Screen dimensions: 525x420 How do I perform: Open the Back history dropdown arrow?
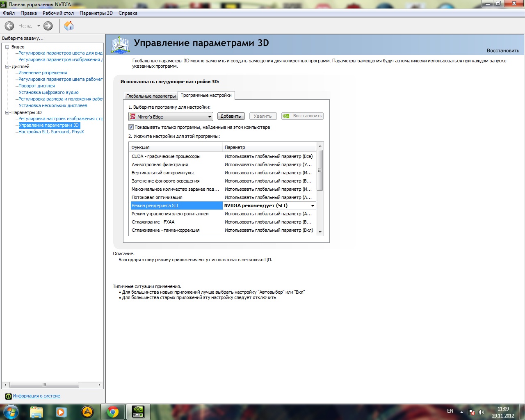coord(39,26)
